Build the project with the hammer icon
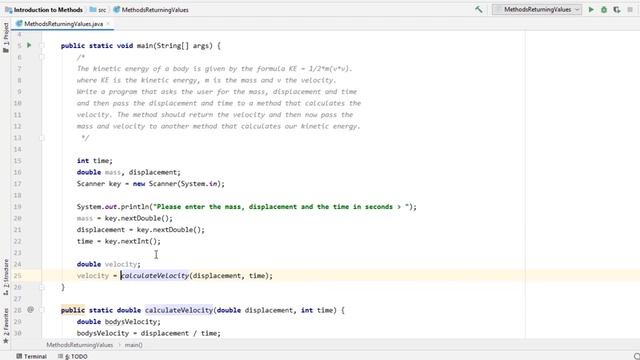The image size is (640, 360). (x=478, y=9)
